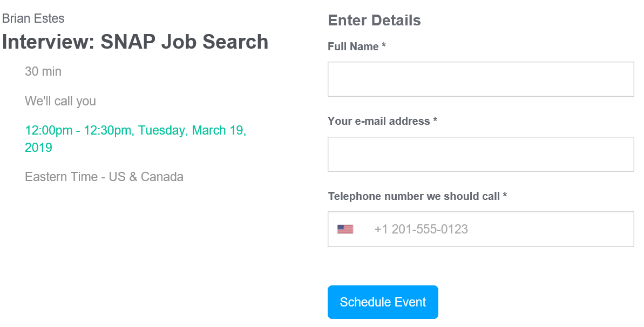Open the US flag country code selector
644x327 pixels.
pyautogui.click(x=345, y=229)
